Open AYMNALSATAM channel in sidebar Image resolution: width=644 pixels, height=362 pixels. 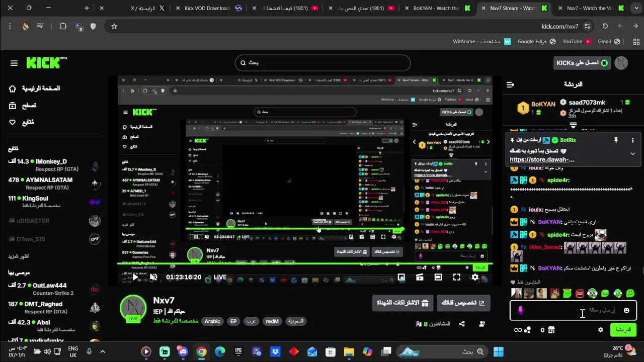coord(53,184)
